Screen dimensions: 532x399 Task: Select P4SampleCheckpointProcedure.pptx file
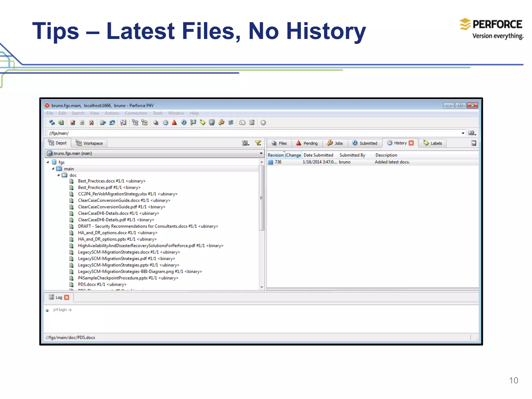[x=128, y=278]
